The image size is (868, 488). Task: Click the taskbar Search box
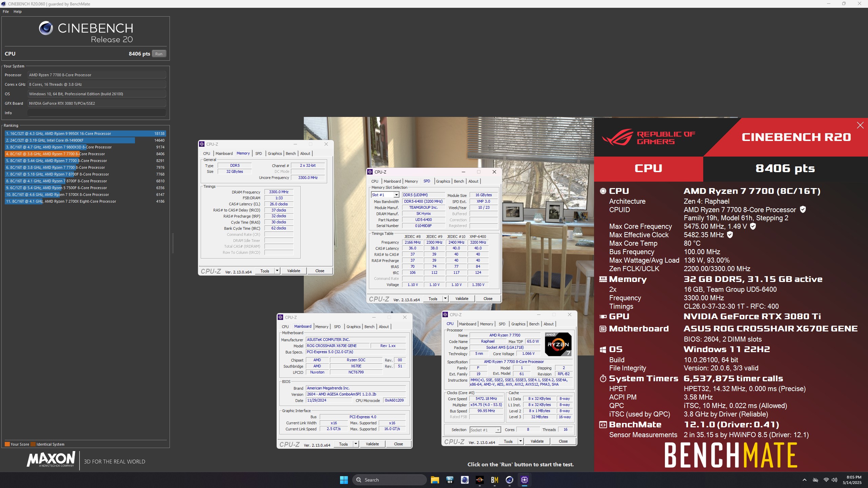click(x=389, y=480)
